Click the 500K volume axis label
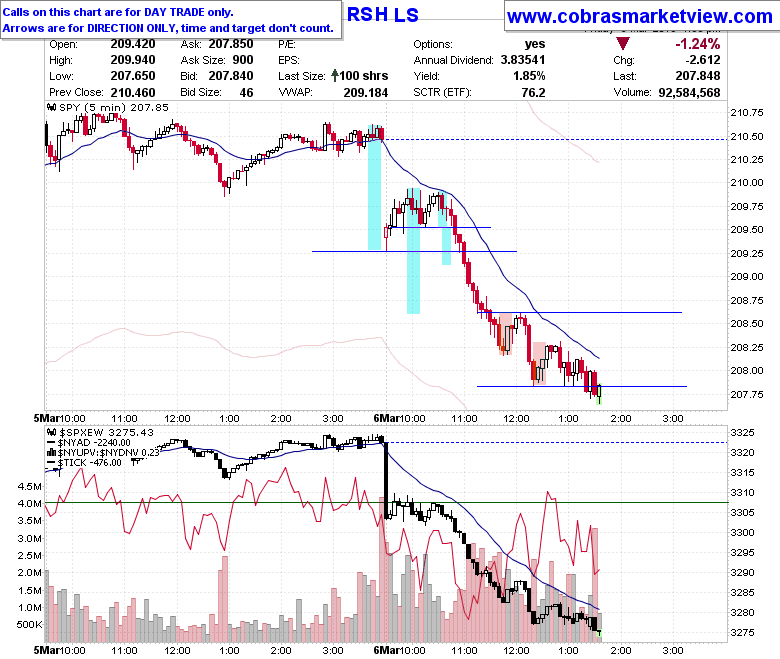The image size is (780, 659). tap(29, 625)
